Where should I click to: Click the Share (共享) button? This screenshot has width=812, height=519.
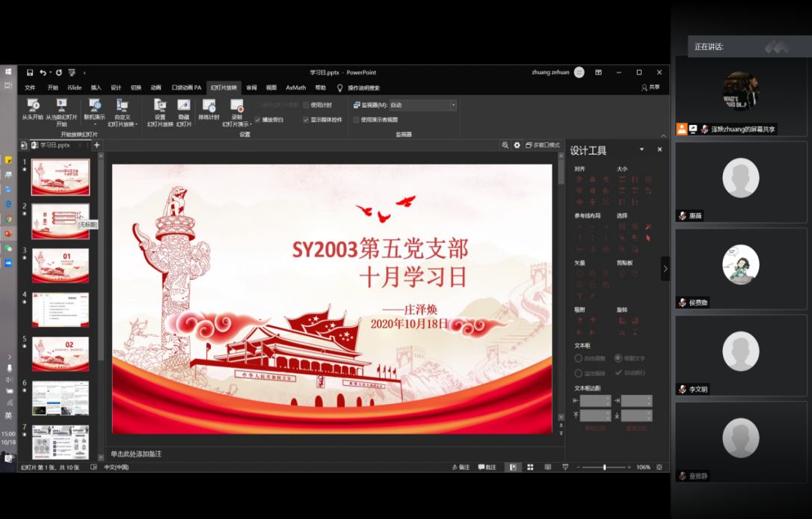point(650,87)
